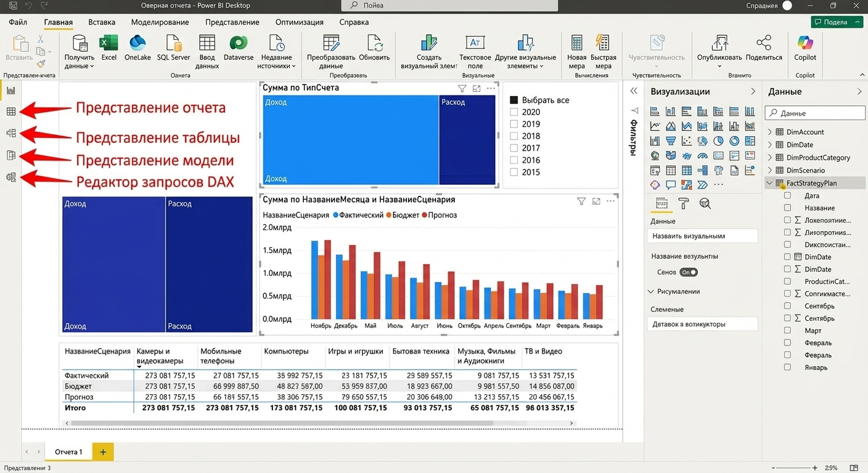Cut selection with the scissors icon

click(41, 39)
